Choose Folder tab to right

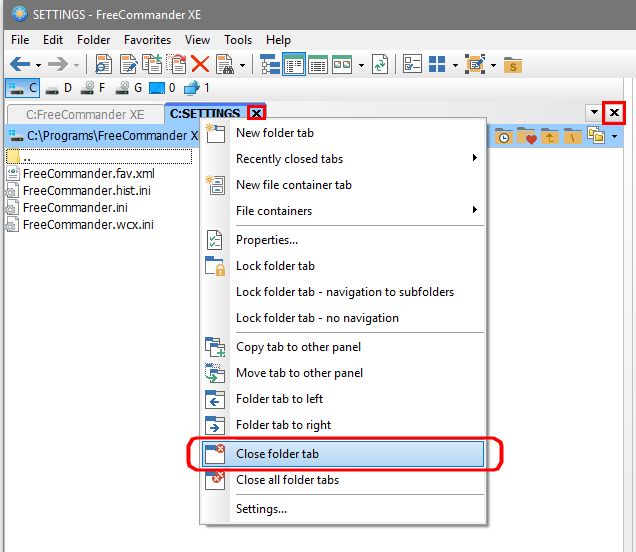343,425
